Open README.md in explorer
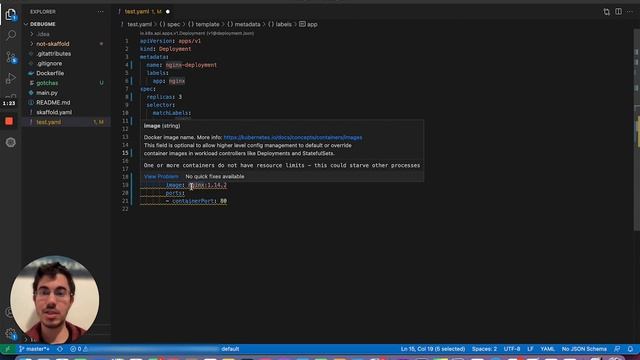640x360 pixels. coord(53,102)
